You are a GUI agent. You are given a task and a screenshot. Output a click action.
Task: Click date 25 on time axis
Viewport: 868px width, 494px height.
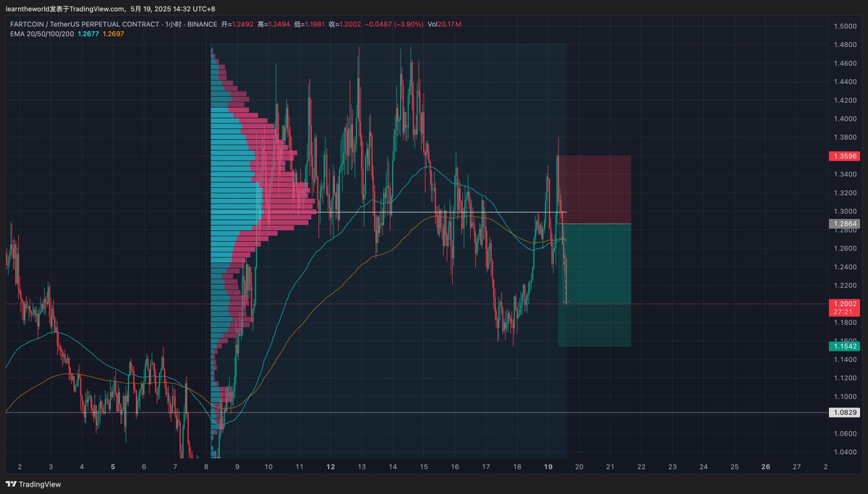(x=734, y=467)
